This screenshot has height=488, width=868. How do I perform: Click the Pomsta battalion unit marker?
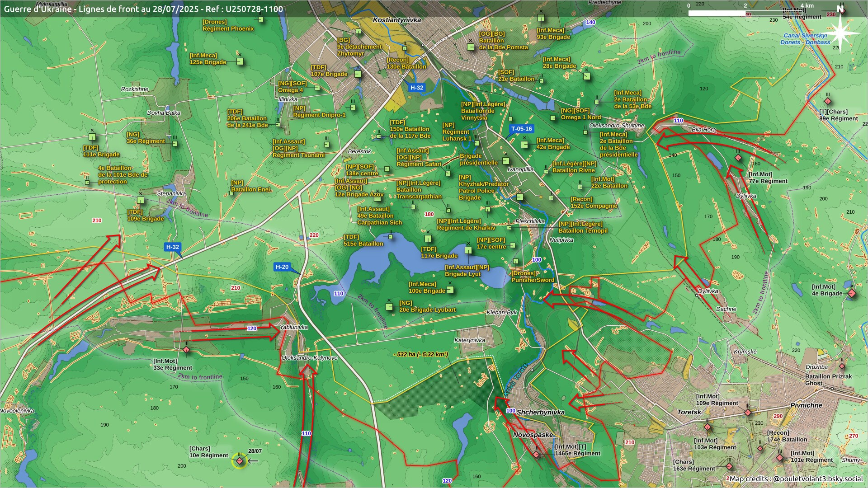(x=471, y=47)
